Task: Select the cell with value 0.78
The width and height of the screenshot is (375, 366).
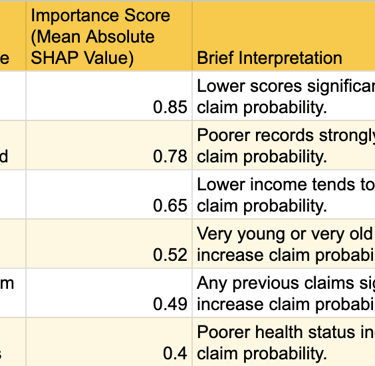Action: pyautogui.click(x=109, y=145)
